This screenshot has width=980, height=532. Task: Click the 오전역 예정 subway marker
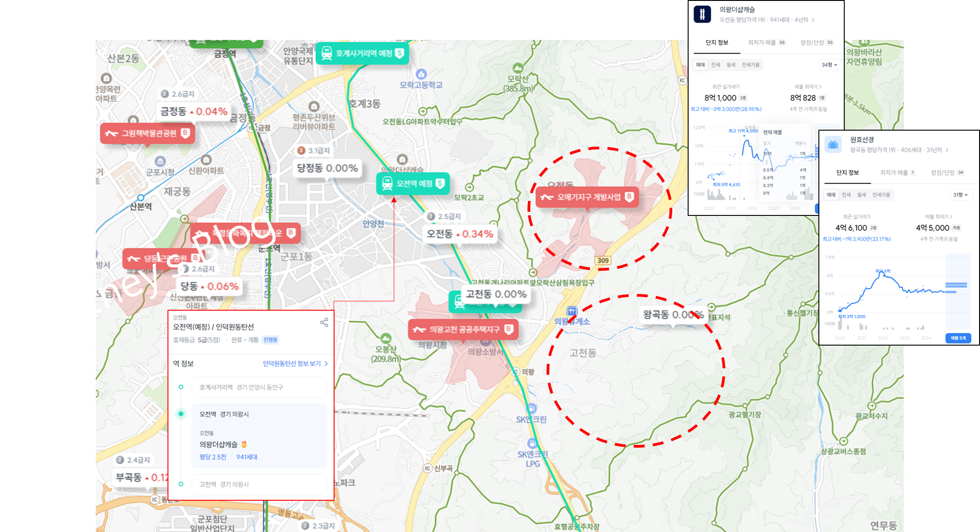(x=413, y=184)
